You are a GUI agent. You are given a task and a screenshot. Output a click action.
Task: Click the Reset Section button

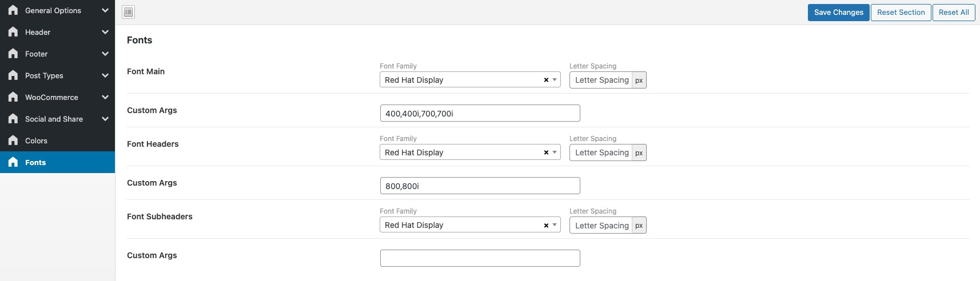(901, 12)
